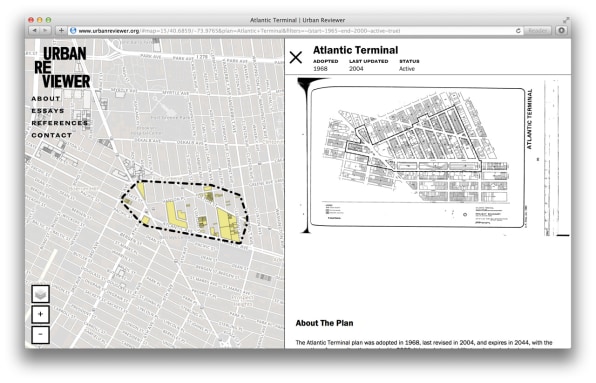Image resolution: width=596 pixels, height=383 pixels.
Task: Reload the page via refresh icon
Action: [518, 31]
